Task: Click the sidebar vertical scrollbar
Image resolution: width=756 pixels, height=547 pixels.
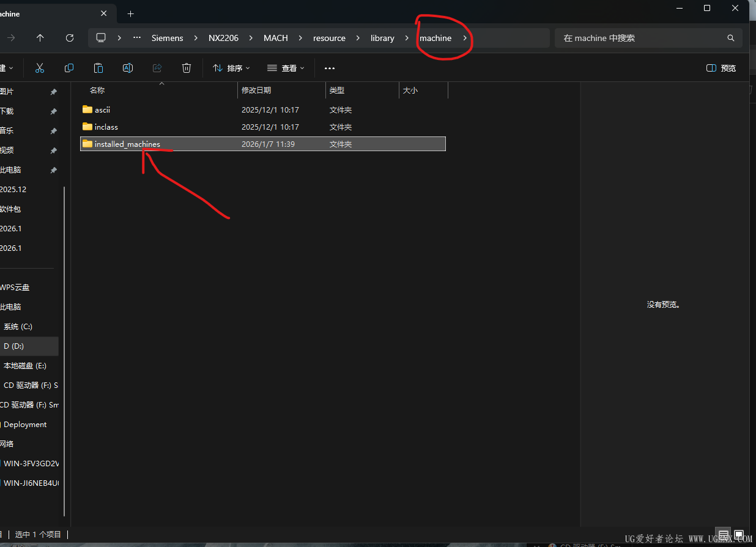Action: pos(64,352)
